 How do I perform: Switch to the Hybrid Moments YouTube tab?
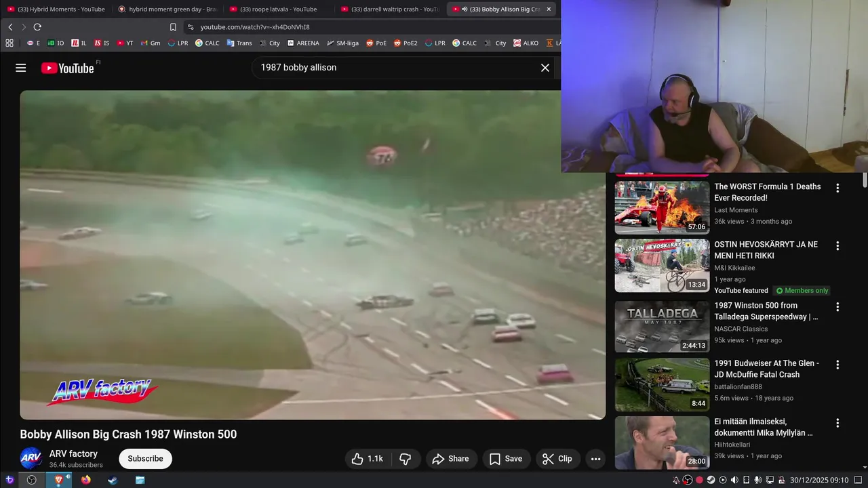click(x=56, y=9)
